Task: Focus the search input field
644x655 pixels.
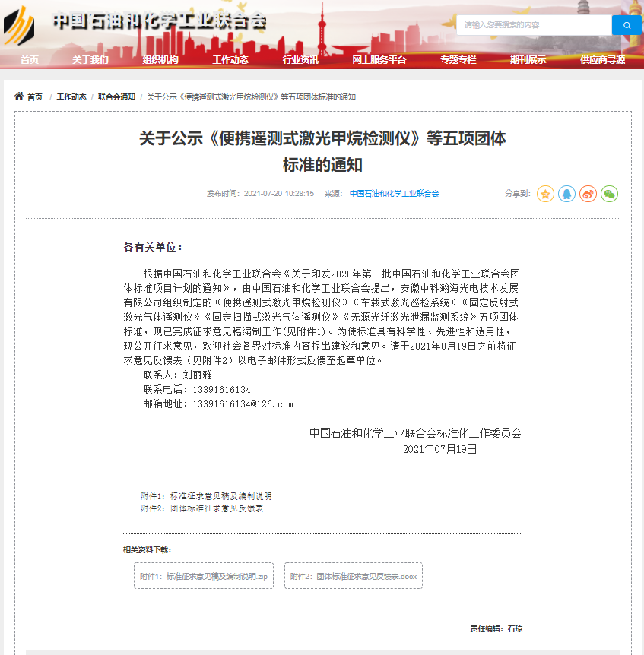Action: pyautogui.click(x=534, y=25)
